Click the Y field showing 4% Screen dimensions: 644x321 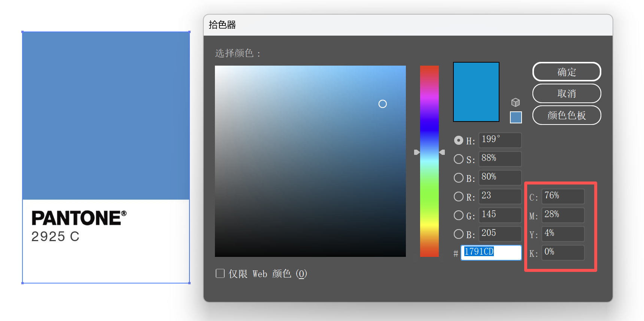pos(563,234)
